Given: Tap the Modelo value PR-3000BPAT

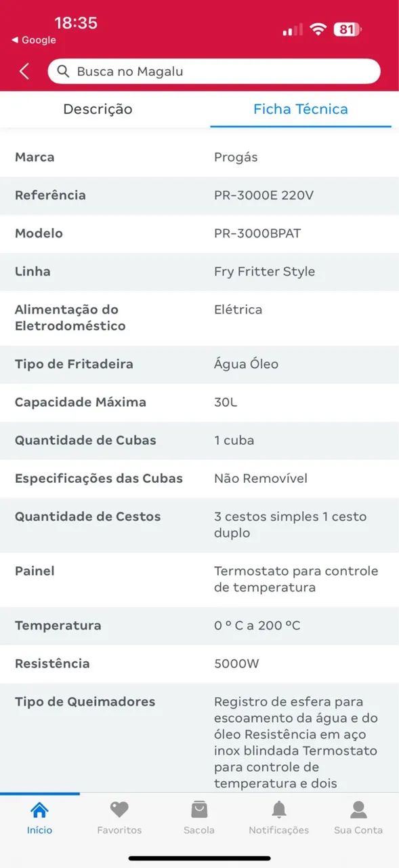Looking at the screenshot, I should 255,233.
